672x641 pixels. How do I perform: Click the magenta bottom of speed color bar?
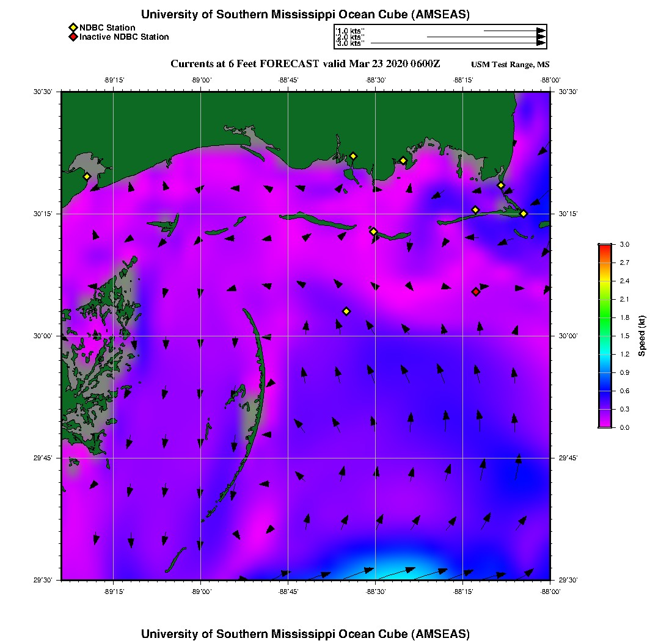coord(605,424)
